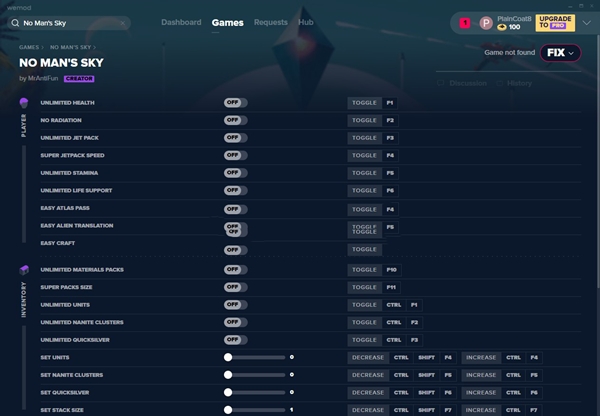This screenshot has height=416, width=600.
Task: Click the Set Quicksilver slider handle
Action: (228, 393)
